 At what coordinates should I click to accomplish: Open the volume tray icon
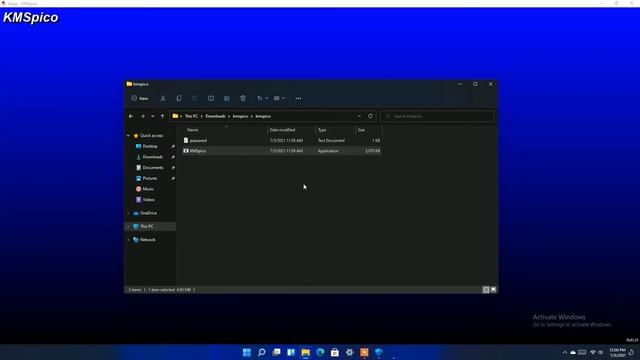600,353
